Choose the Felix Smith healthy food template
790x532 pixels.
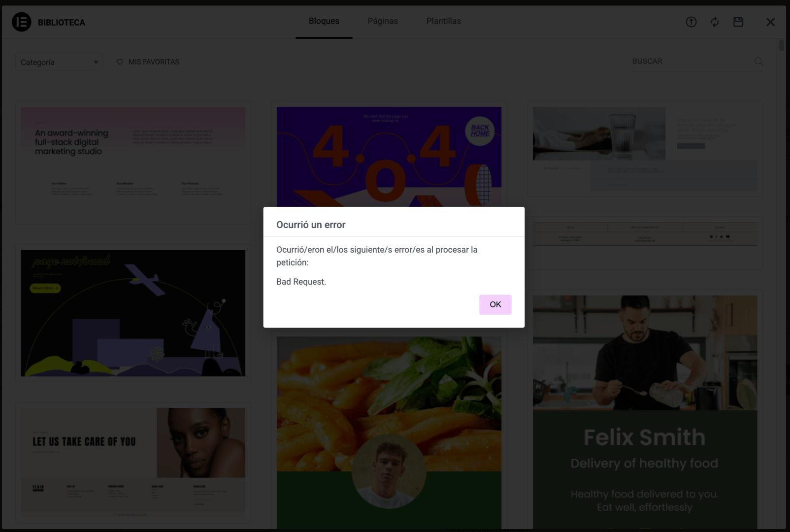coord(645,411)
